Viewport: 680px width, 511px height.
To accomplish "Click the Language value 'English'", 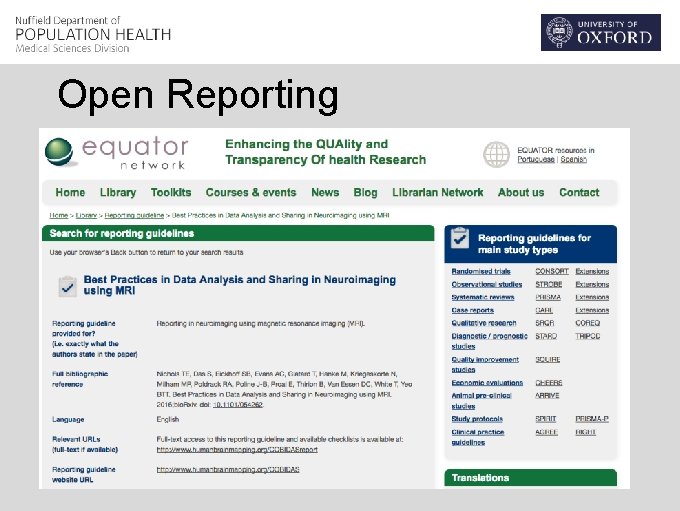I will point(167,419).
